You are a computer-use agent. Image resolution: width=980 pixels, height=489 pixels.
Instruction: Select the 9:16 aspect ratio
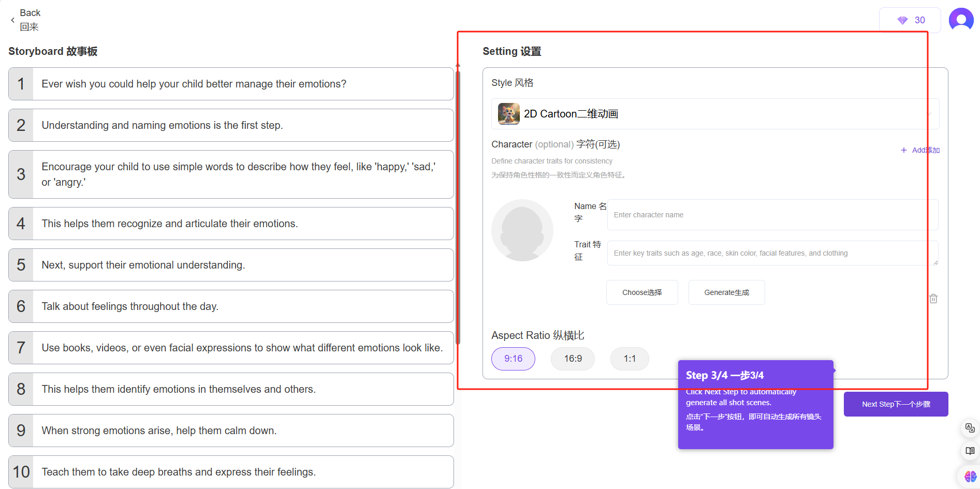coord(513,359)
